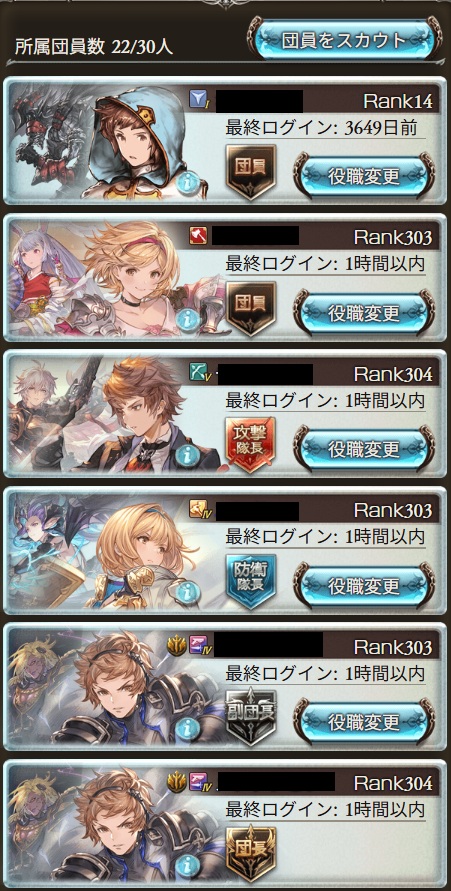451x891 pixels.
Task: Click 役職変更 for the 攻撃隊長 member
Action: point(364,449)
